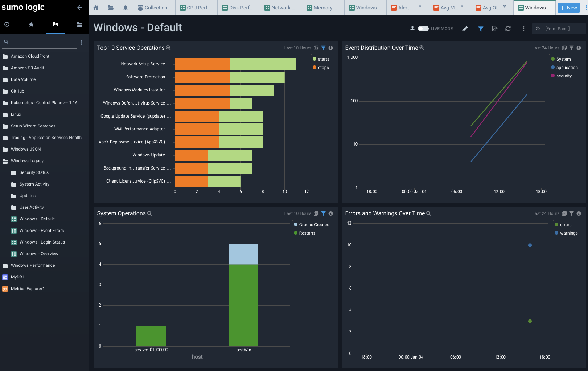Viewport: 588px width, 371px height.
Task: Open filter for Event Distribution Over Time panel
Action: 571,48
